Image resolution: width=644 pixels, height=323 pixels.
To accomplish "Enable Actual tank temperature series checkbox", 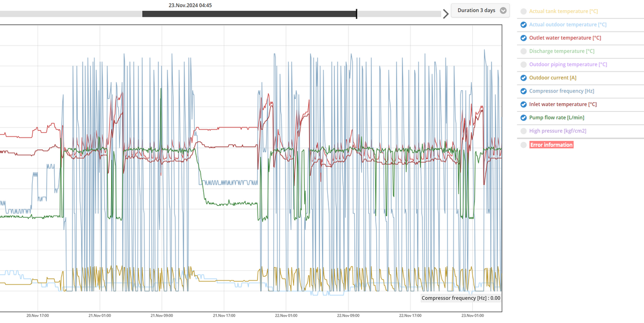I will tap(523, 11).
